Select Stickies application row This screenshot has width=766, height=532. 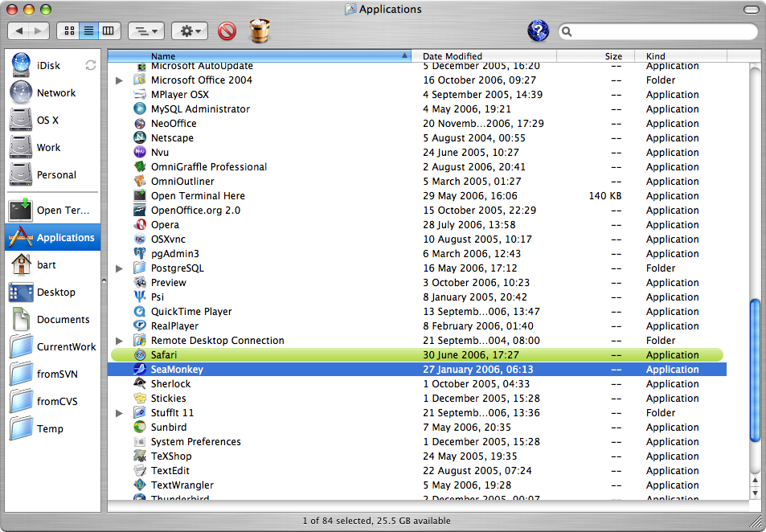[x=417, y=398]
